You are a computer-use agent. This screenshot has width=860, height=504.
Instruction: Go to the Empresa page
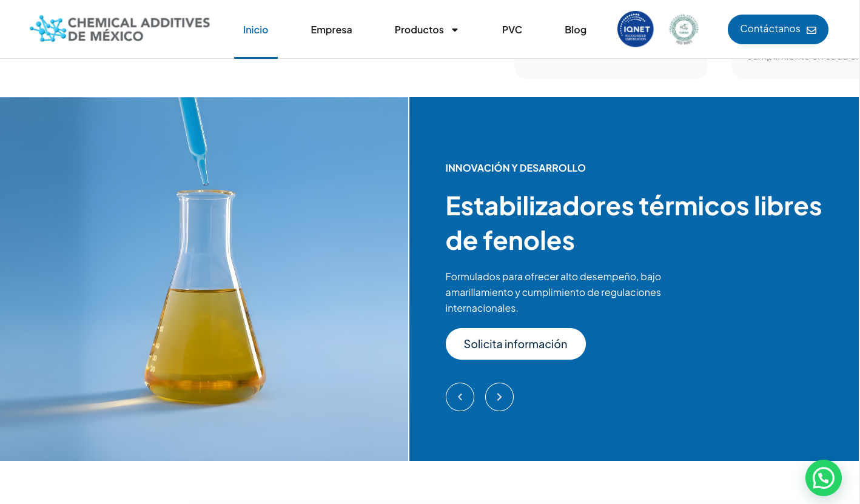[x=331, y=30]
